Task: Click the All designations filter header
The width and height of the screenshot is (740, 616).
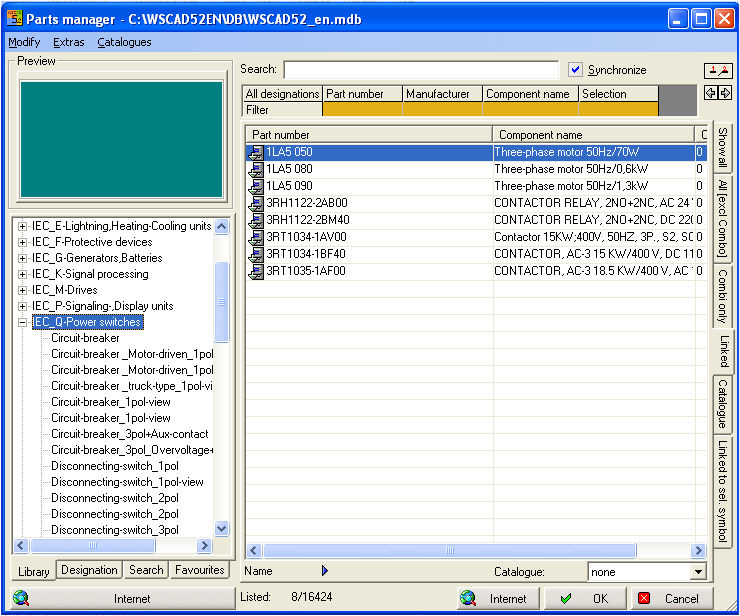Action: (282, 94)
